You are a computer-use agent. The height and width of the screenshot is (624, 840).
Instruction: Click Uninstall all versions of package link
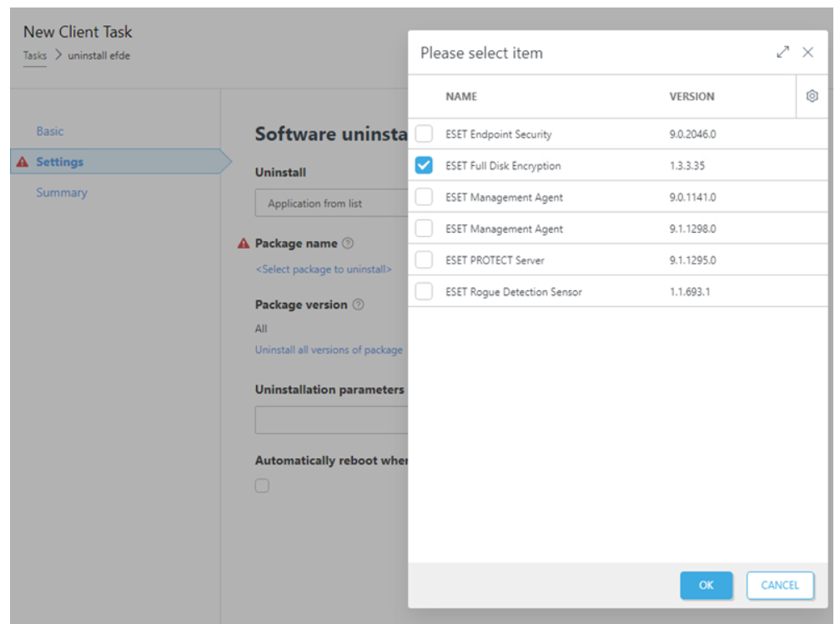(x=329, y=350)
